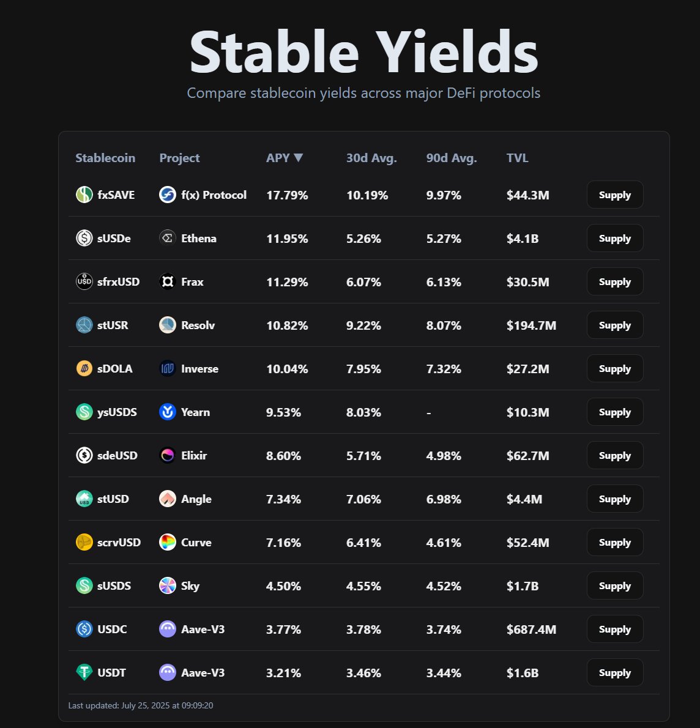Click Supply on the sUSDe row

(614, 238)
